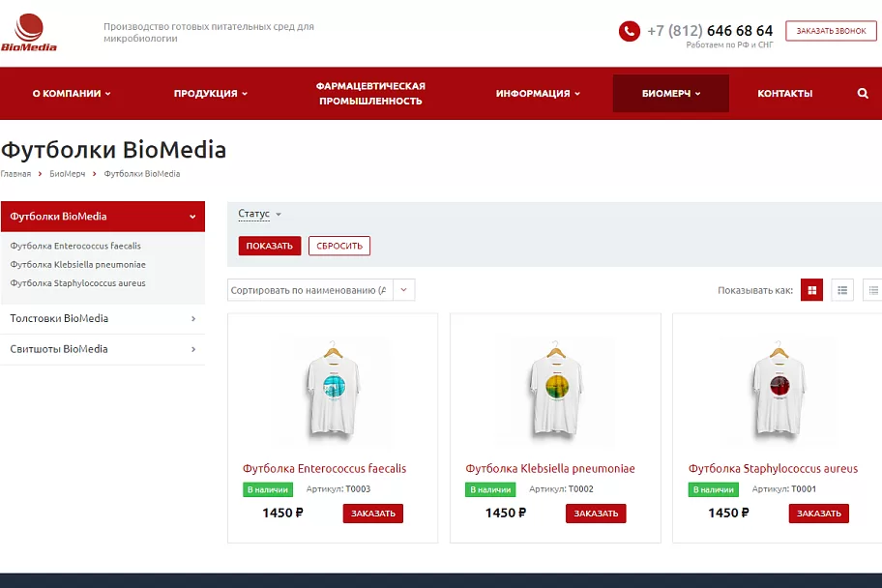
Task: Click the BioMedia logo
Action: [x=29, y=33]
